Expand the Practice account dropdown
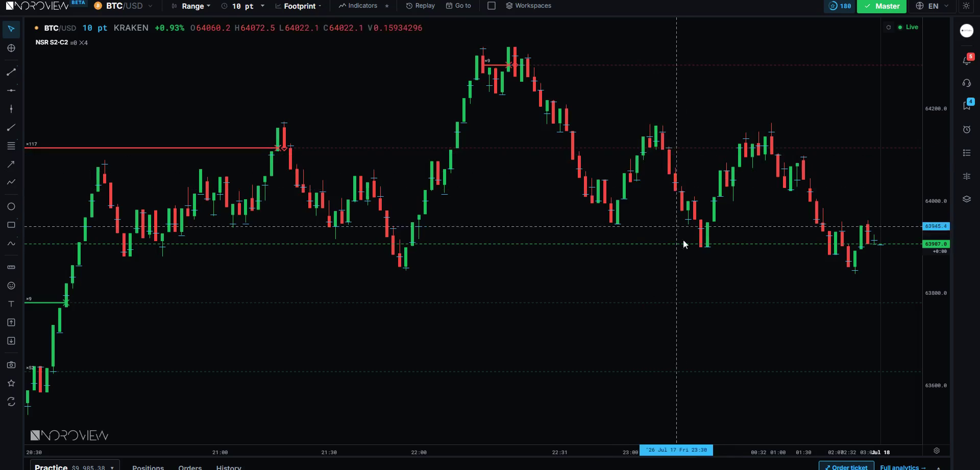This screenshot has height=470, width=980. 75,467
